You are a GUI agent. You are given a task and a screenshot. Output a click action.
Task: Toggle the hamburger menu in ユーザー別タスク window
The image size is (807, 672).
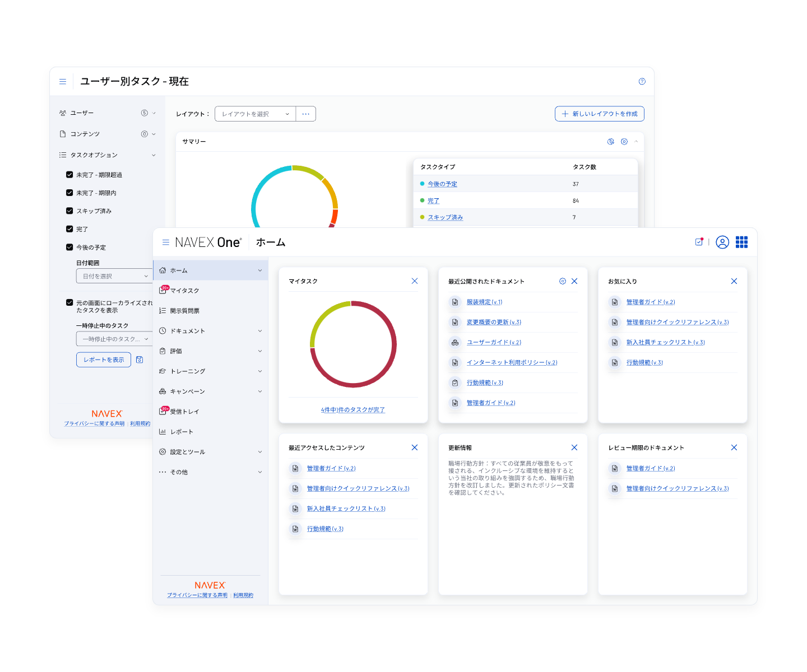point(63,82)
